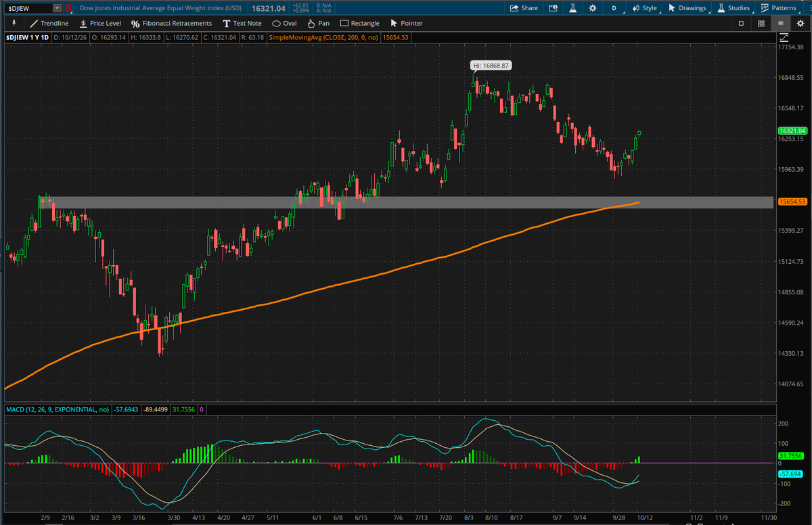Screen dimensions: 812x525
Task: Pin the drawing toolbar with the pin icon
Action: pyautogui.click(x=14, y=23)
